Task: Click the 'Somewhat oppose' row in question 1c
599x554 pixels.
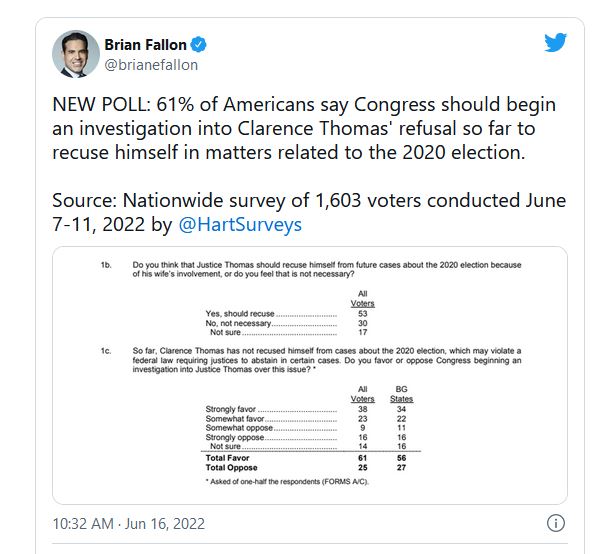Action: (x=306, y=428)
